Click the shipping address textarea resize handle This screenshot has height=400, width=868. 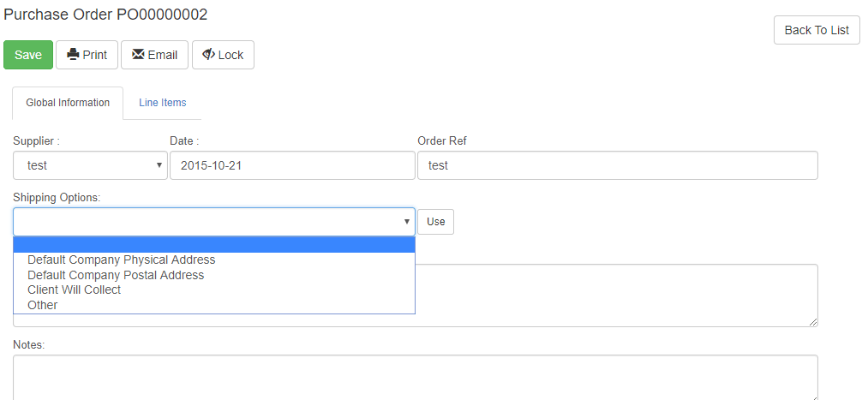pos(813,322)
